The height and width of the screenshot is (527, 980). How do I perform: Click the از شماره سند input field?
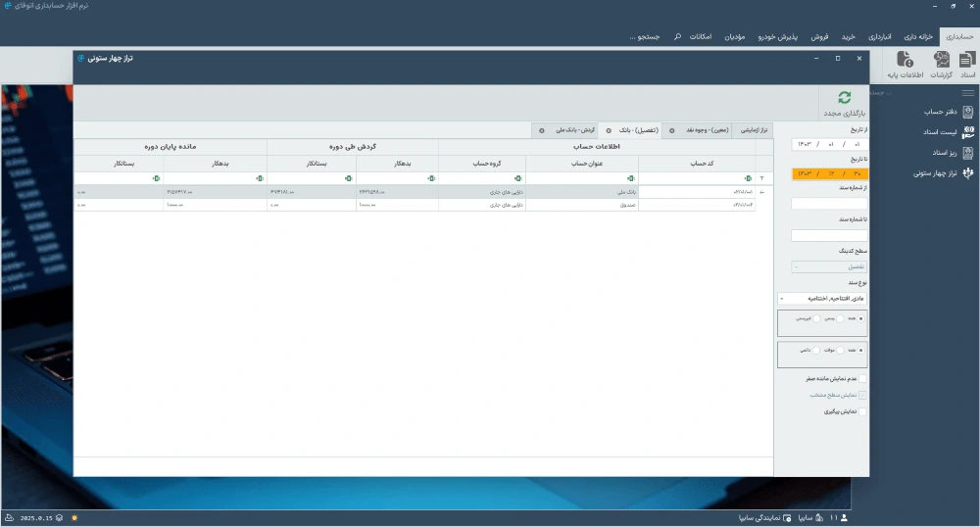(x=829, y=204)
